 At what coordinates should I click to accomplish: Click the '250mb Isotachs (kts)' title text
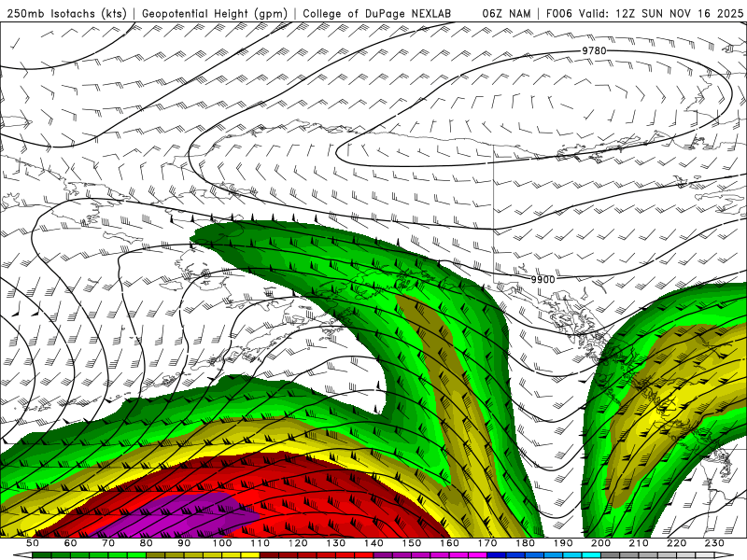(x=66, y=13)
